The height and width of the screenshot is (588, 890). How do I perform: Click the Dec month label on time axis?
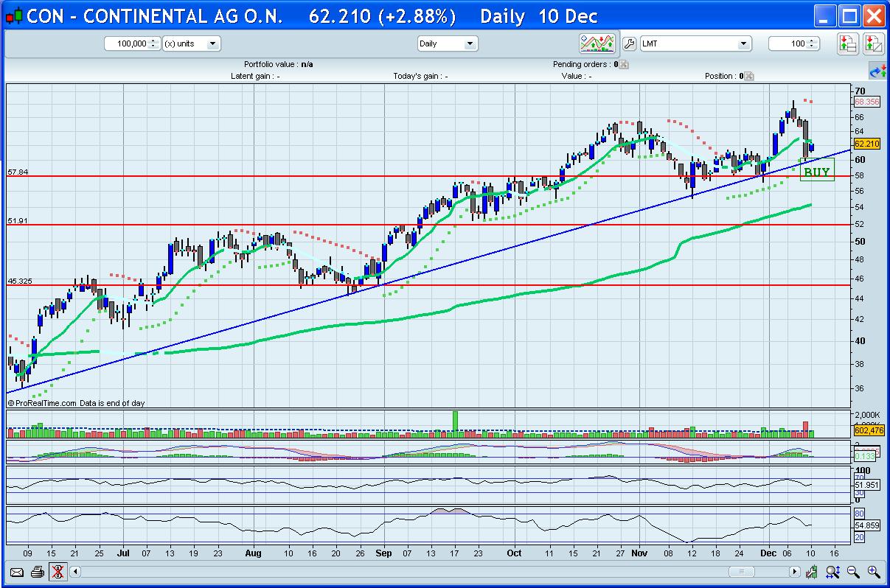click(x=769, y=553)
